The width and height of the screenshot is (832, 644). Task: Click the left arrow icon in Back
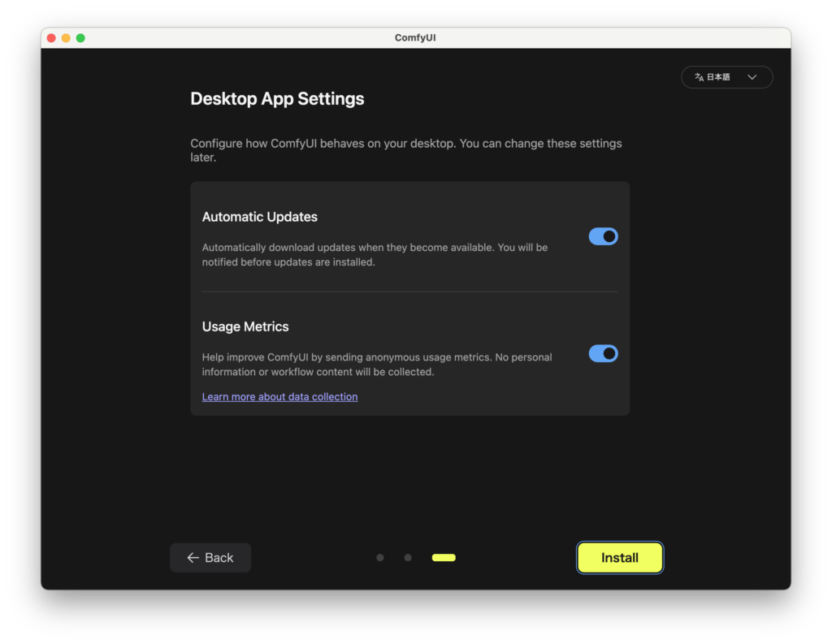(193, 557)
